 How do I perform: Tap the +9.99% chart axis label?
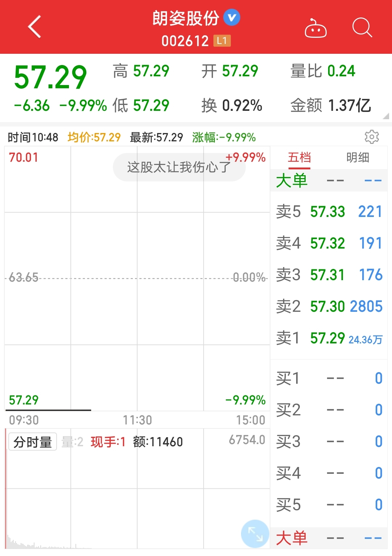pos(246,157)
